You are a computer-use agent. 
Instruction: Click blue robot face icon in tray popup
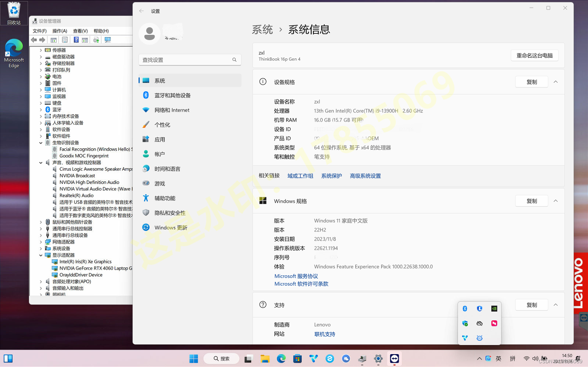(479, 338)
